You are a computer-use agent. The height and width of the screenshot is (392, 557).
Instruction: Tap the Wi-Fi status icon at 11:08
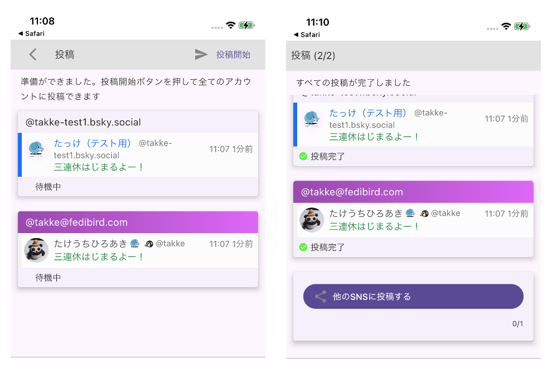coord(230,26)
